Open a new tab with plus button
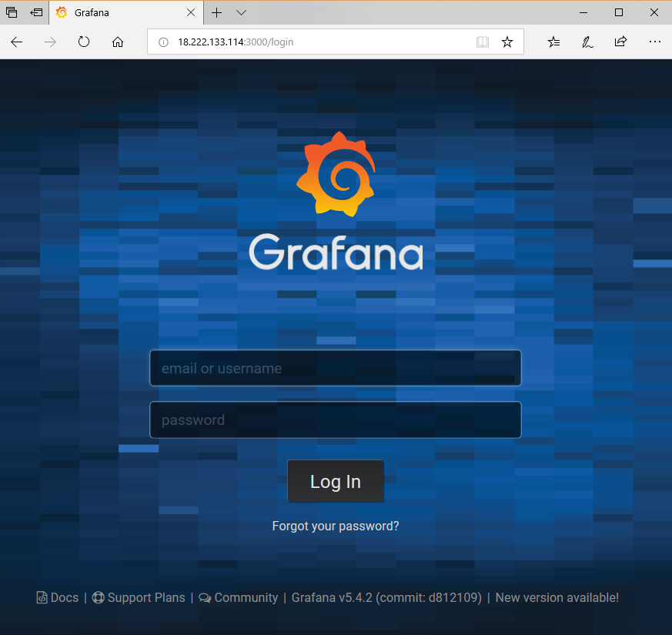This screenshot has width=672, height=635. (x=217, y=13)
